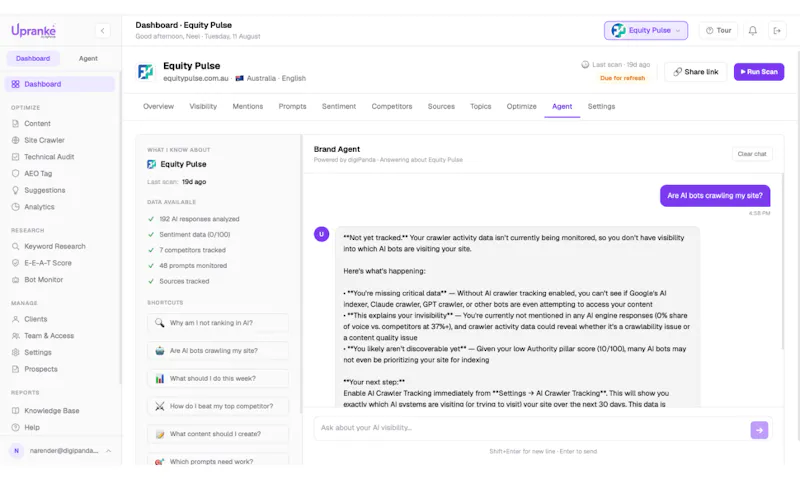This screenshot has height=479, width=800.
Task: Click the Share link button
Action: (x=695, y=72)
